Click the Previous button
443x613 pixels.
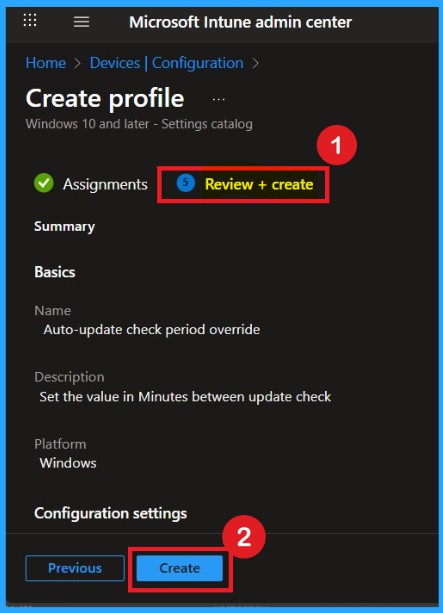coord(75,568)
